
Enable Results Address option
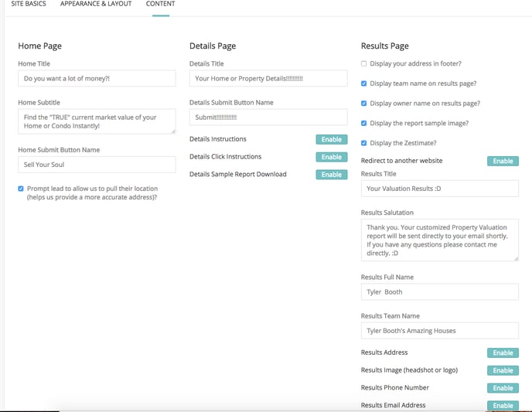[x=503, y=353]
